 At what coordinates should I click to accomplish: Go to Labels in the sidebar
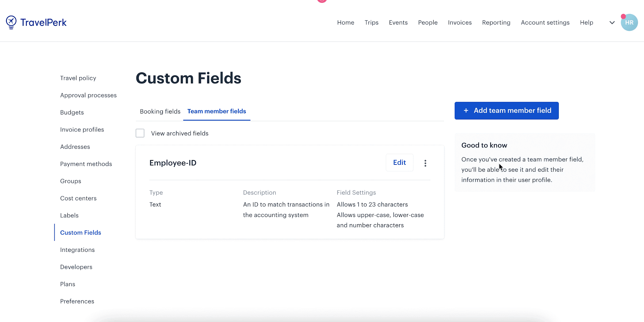click(69, 215)
